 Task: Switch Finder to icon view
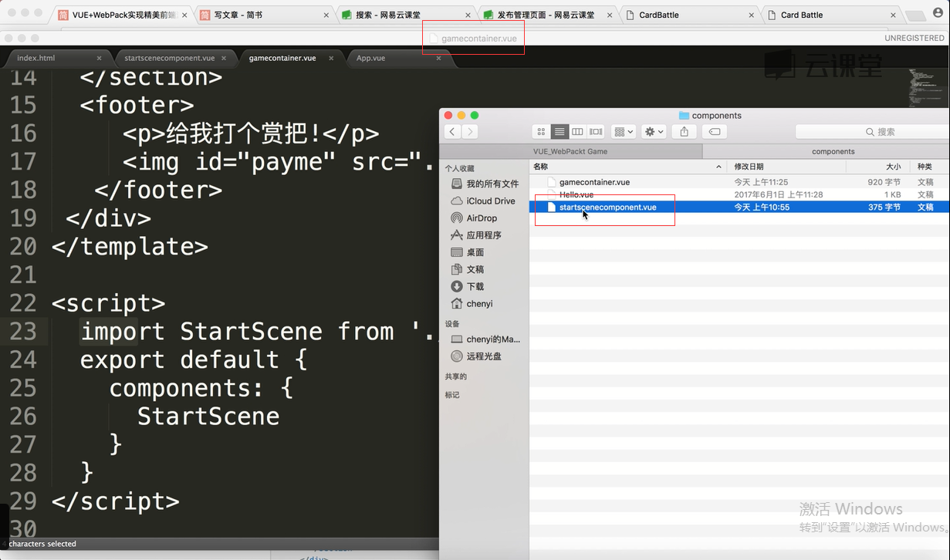click(x=541, y=132)
